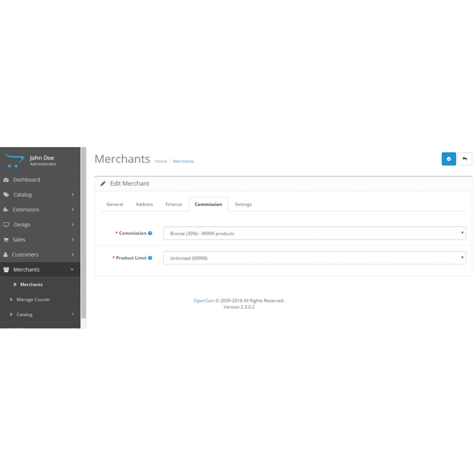Viewport: 476px width, 476px height.
Task: Click the Commission help question mark
Action: 151,233
